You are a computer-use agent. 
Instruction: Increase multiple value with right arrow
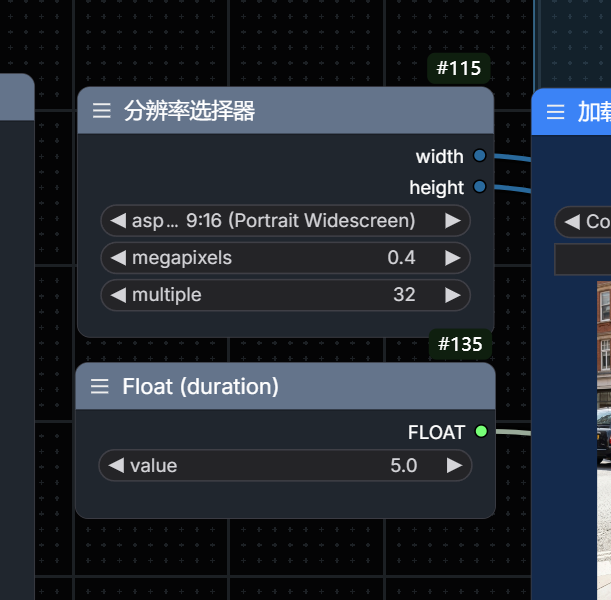pyautogui.click(x=453, y=295)
